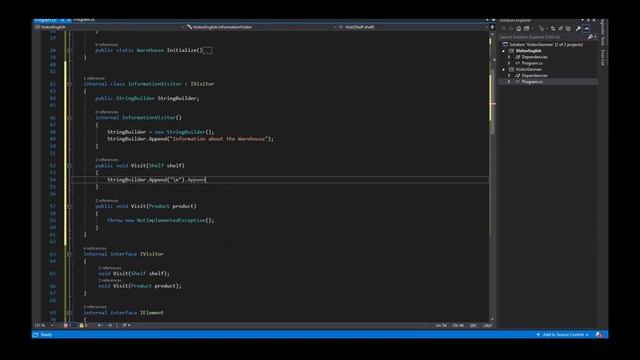The width and height of the screenshot is (640, 360).
Task: Select the VisitorEnglish project node
Action: pyautogui.click(x=528, y=51)
